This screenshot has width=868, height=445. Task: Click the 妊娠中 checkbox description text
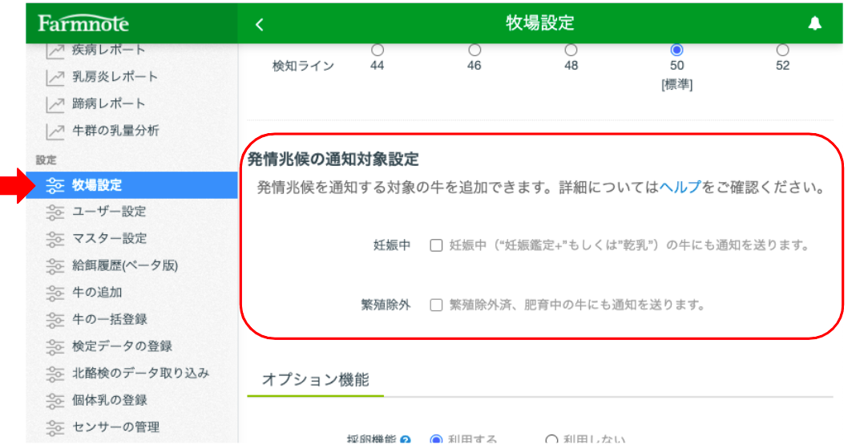[x=629, y=245]
